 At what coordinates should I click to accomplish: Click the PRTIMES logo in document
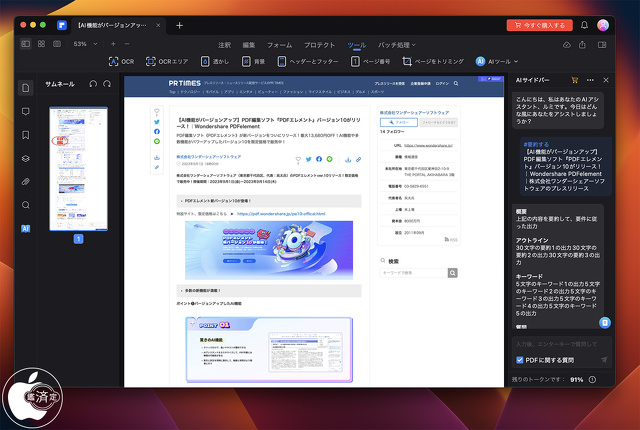[x=184, y=83]
